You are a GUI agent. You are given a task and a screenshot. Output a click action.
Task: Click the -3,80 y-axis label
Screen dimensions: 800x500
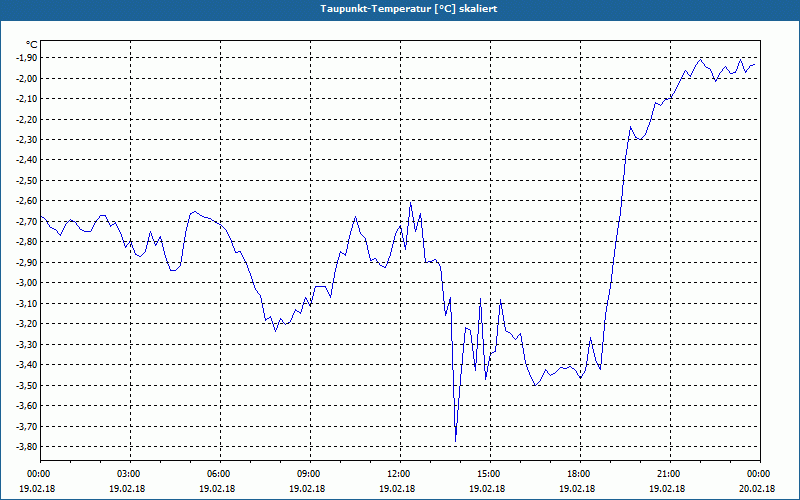click(28, 446)
